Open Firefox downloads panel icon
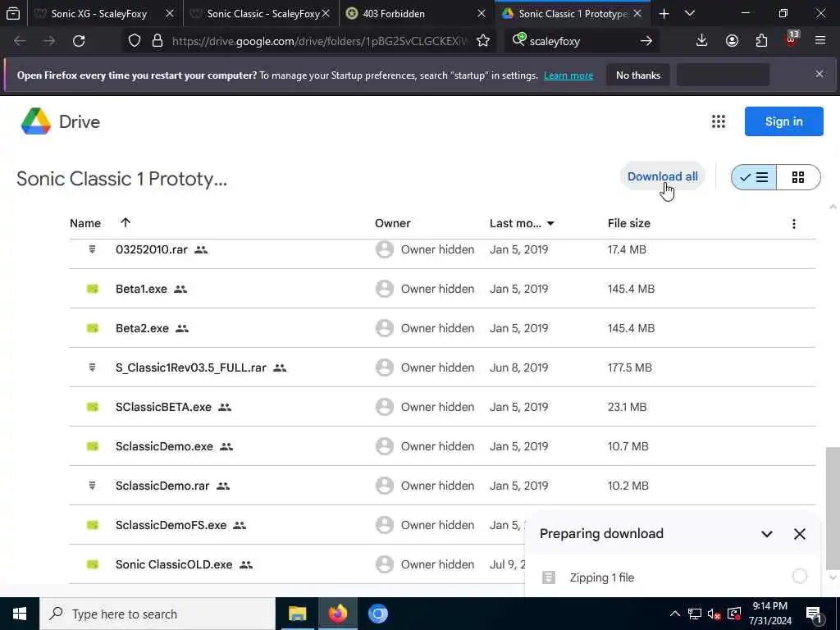 point(701,41)
